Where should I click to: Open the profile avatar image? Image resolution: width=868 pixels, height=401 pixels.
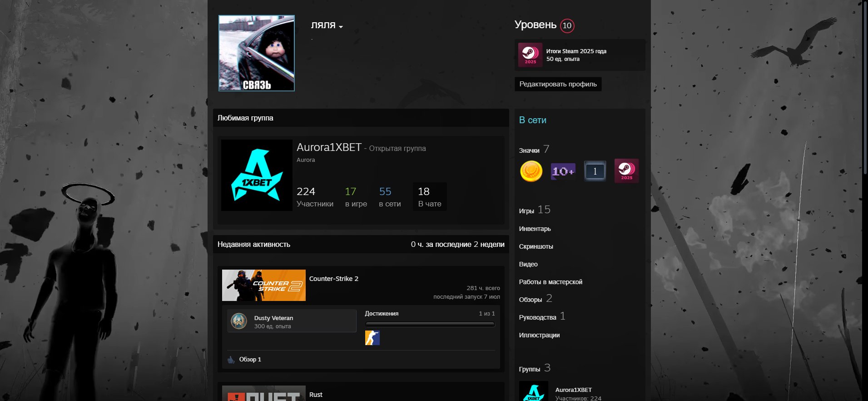257,53
